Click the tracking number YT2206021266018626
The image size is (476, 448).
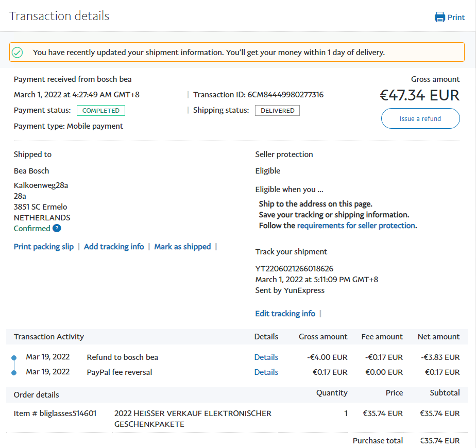tap(294, 269)
